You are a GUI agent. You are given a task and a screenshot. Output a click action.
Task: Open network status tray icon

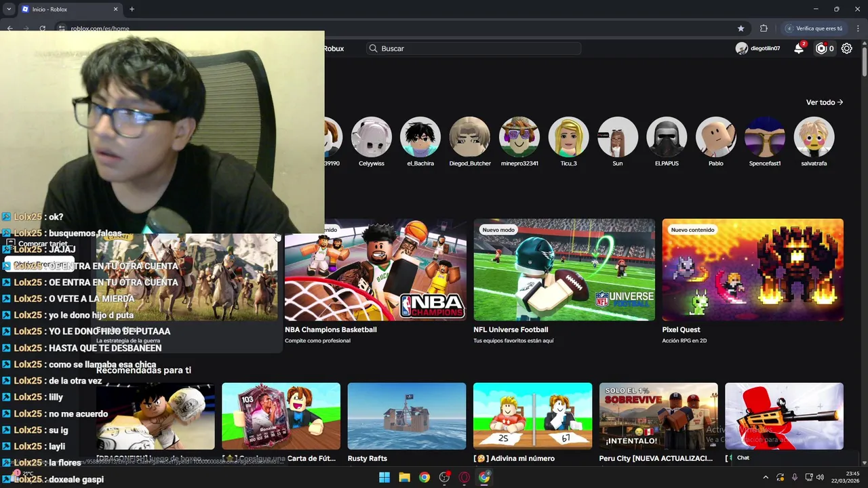(808, 477)
